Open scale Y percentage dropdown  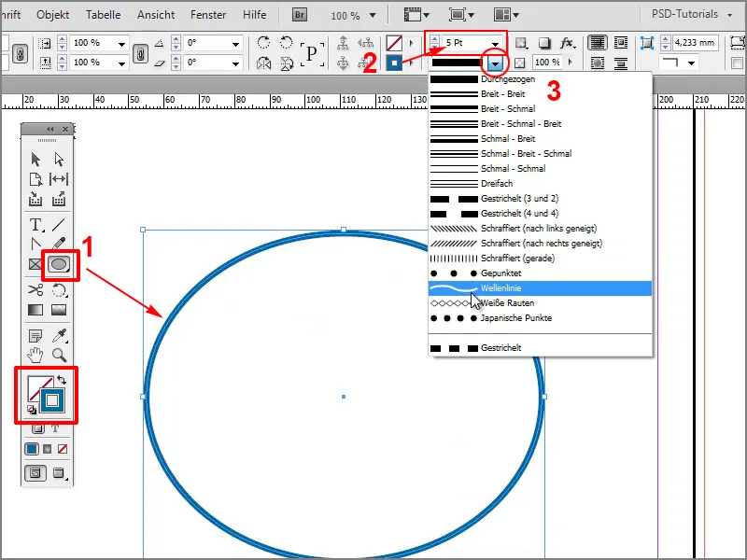tap(122, 63)
